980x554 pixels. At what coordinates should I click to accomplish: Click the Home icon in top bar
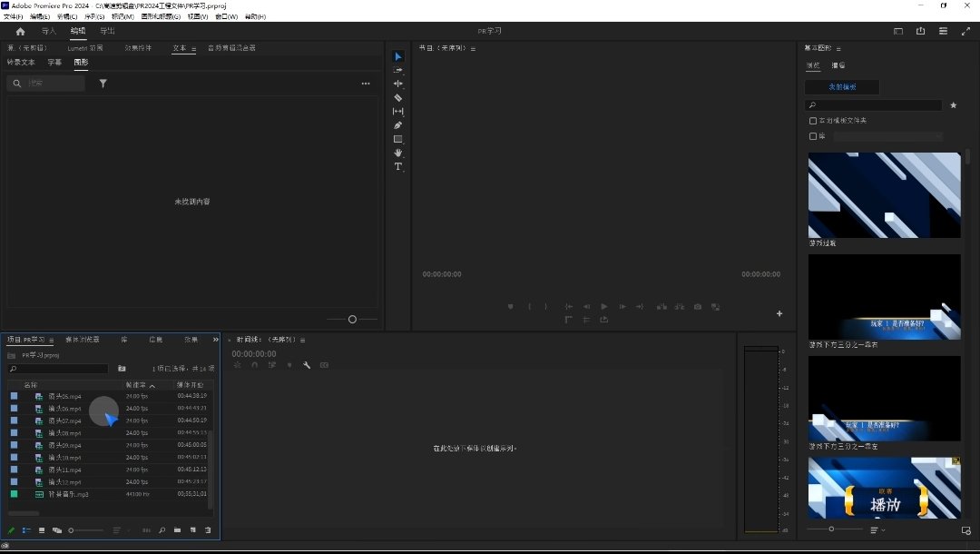click(20, 31)
